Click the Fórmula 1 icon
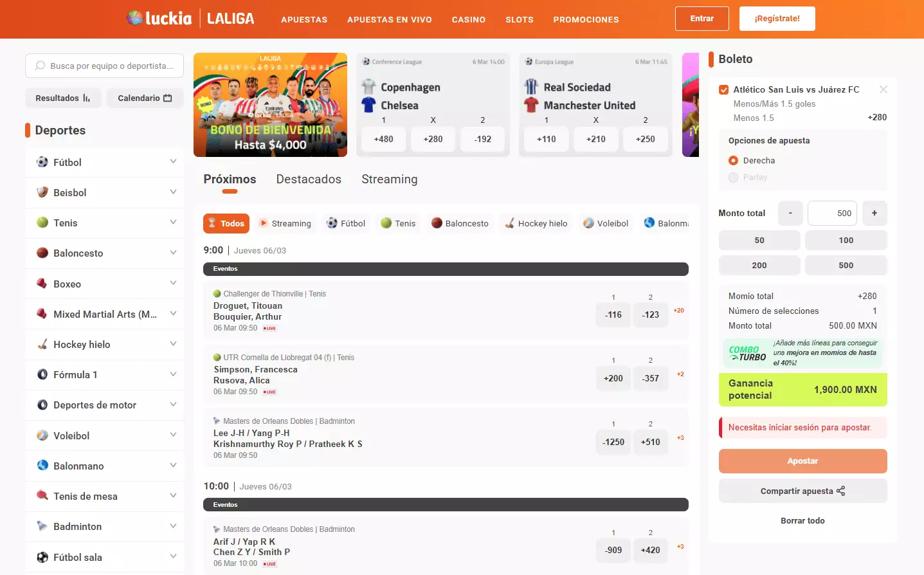Image resolution: width=924 pixels, height=575 pixels. coord(42,374)
